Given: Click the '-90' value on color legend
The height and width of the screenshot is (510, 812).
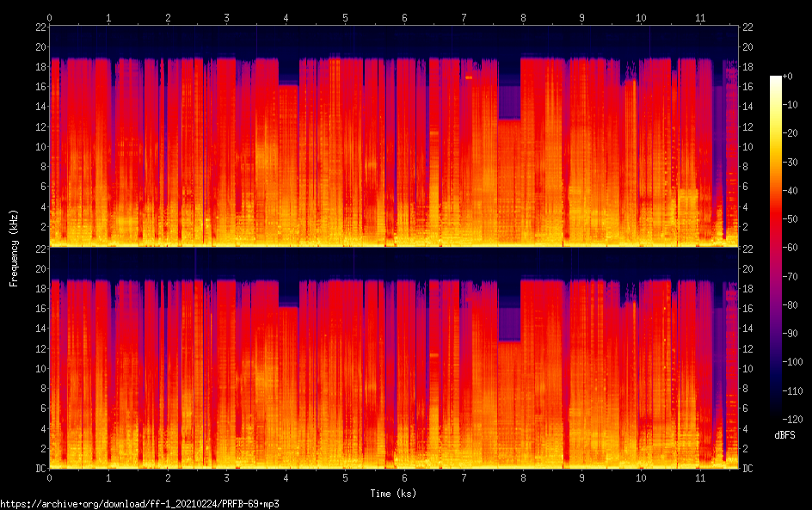Looking at the screenshot, I should [790, 334].
